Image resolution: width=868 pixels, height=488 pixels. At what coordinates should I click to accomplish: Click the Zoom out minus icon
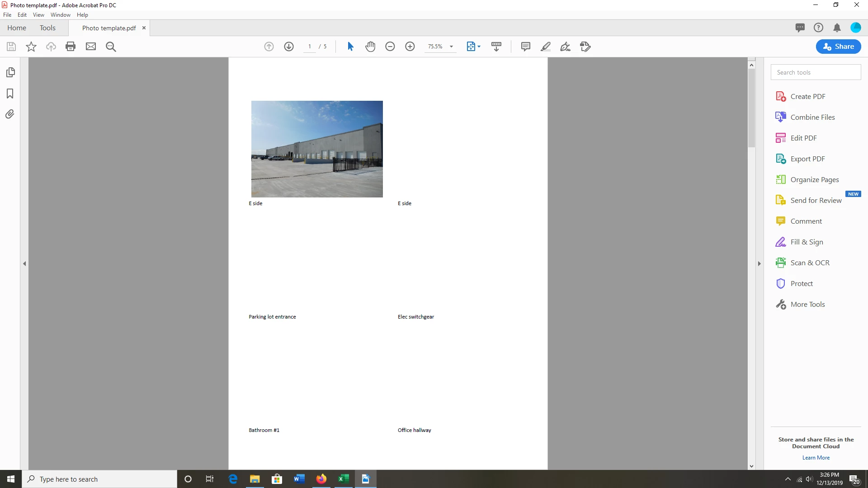390,47
